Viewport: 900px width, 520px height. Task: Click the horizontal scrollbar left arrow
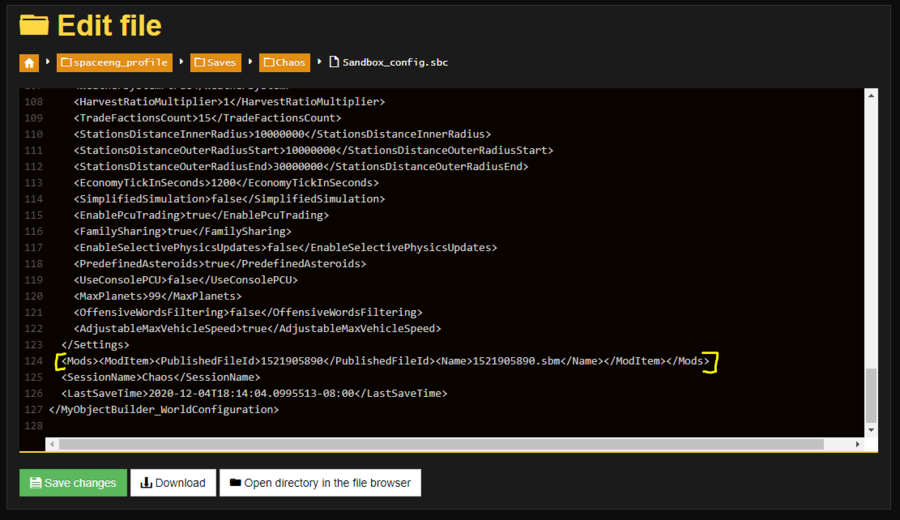click(53, 443)
